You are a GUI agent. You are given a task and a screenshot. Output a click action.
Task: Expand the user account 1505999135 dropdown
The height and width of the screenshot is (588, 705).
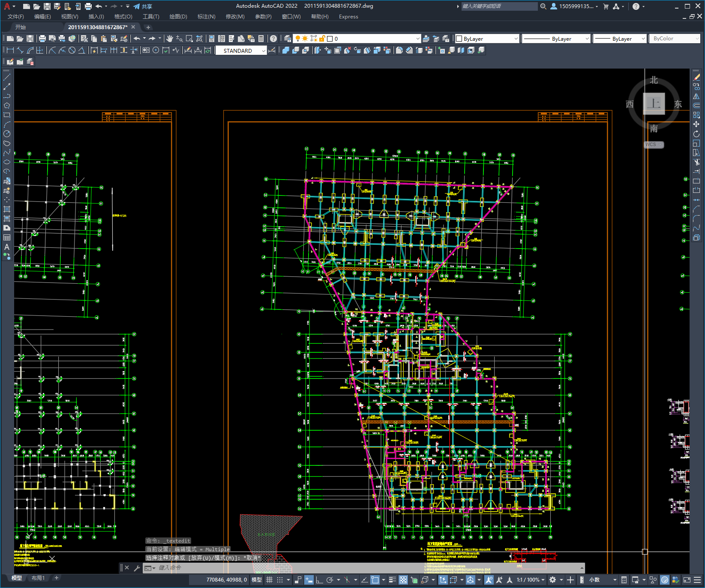[574, 6]
